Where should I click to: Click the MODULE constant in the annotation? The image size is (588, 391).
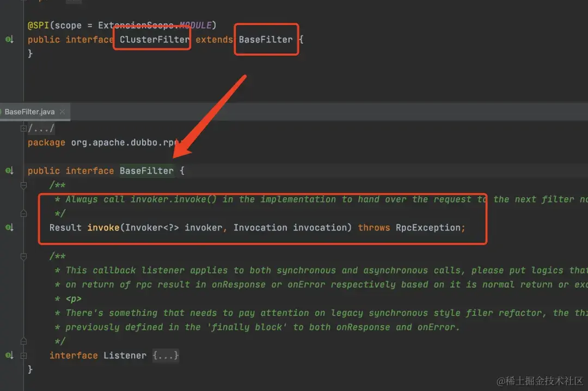click(x=195, y=25)
